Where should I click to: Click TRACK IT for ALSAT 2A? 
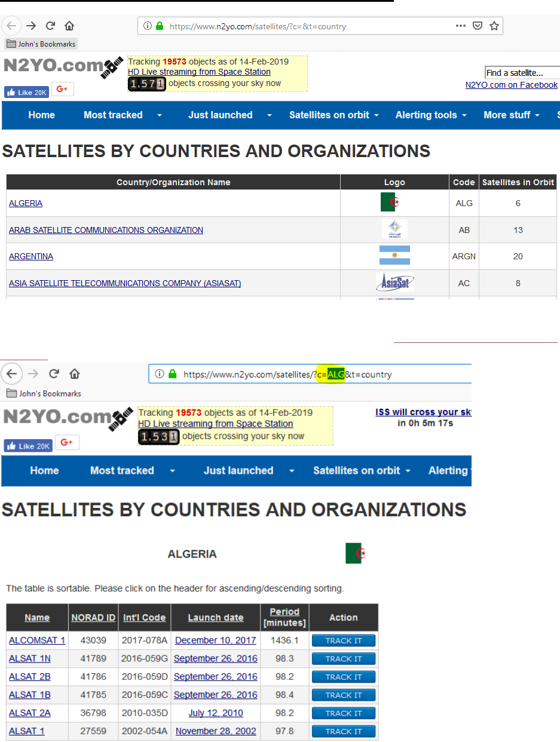click(344, 713)
